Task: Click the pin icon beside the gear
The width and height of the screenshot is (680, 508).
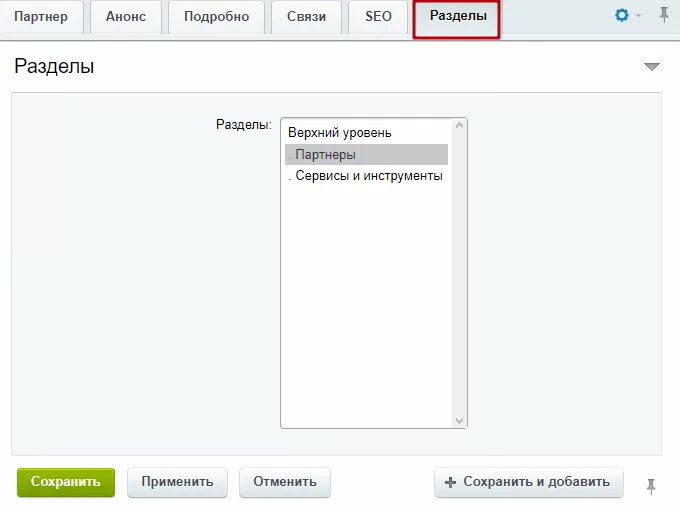Action: coord(664,15)
